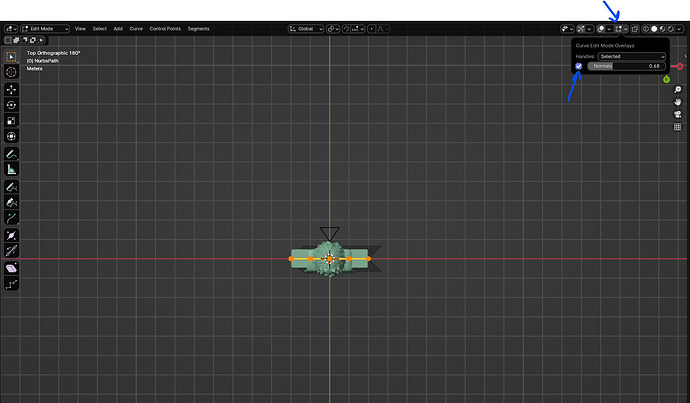Set selection mode to extend icon
The image size is (690, 403).
pyautogui.click(x=16, y=40)
